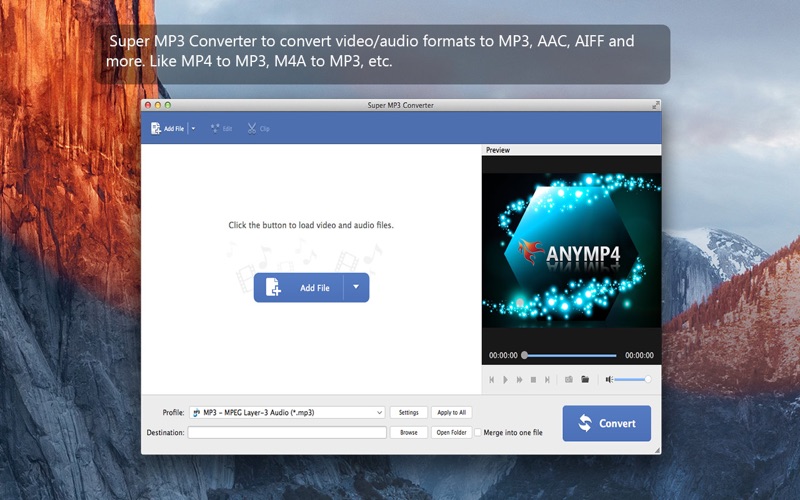Enable Merge into one file checkbox
800x500 pixels.
click(478, 433)
